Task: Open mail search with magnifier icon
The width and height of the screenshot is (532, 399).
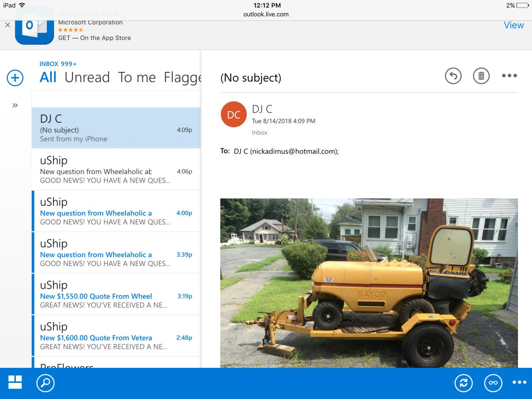Action: [45, 383]
